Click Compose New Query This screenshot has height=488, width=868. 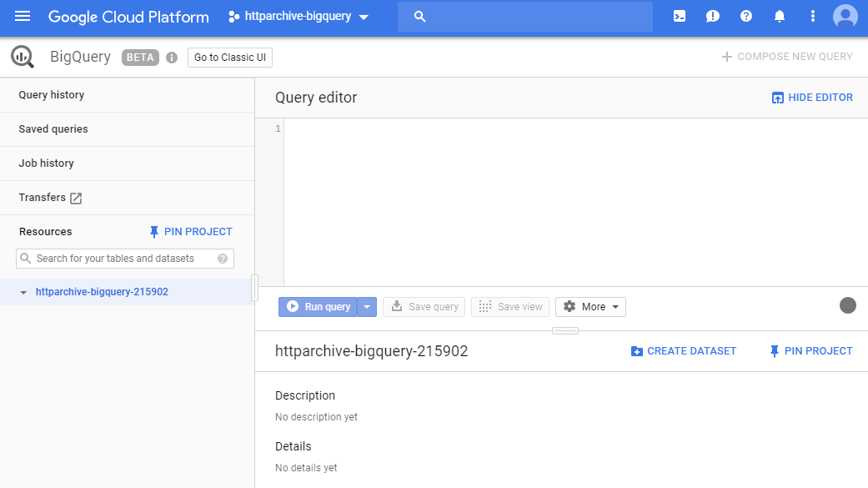tap(786, 57)
